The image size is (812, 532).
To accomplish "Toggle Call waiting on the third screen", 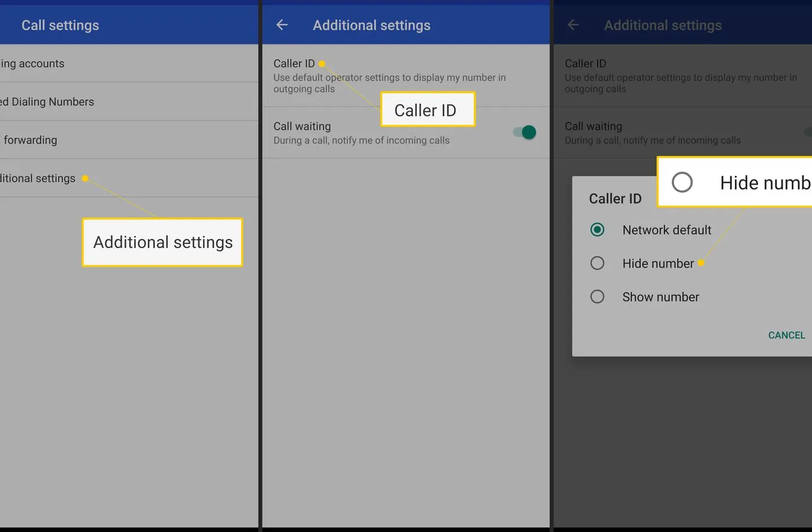I will tap(810, 132).
